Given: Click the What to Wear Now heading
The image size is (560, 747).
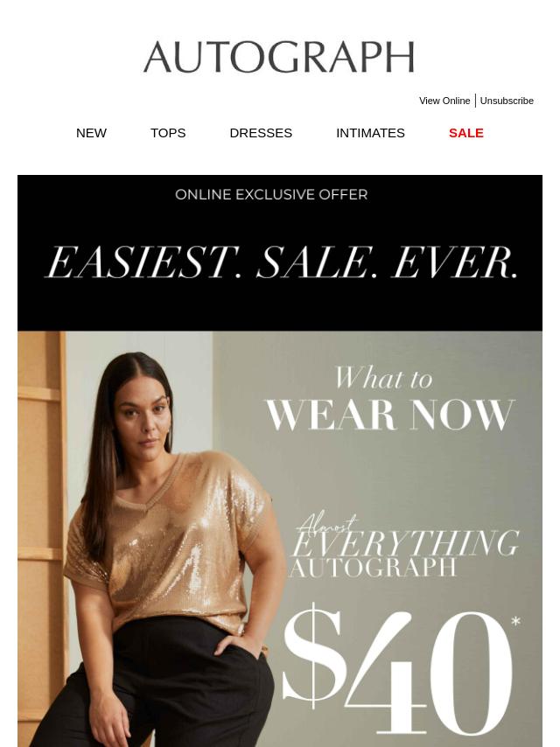Looking at the screenshot, I should [390, 398].
